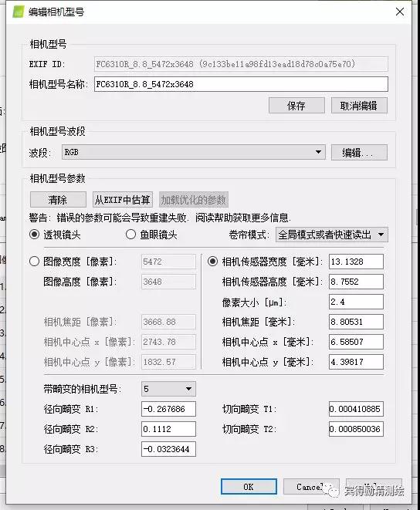Choose the 图像宽度 pixel units radio button
420x510 pixels.
click(34, 262)
